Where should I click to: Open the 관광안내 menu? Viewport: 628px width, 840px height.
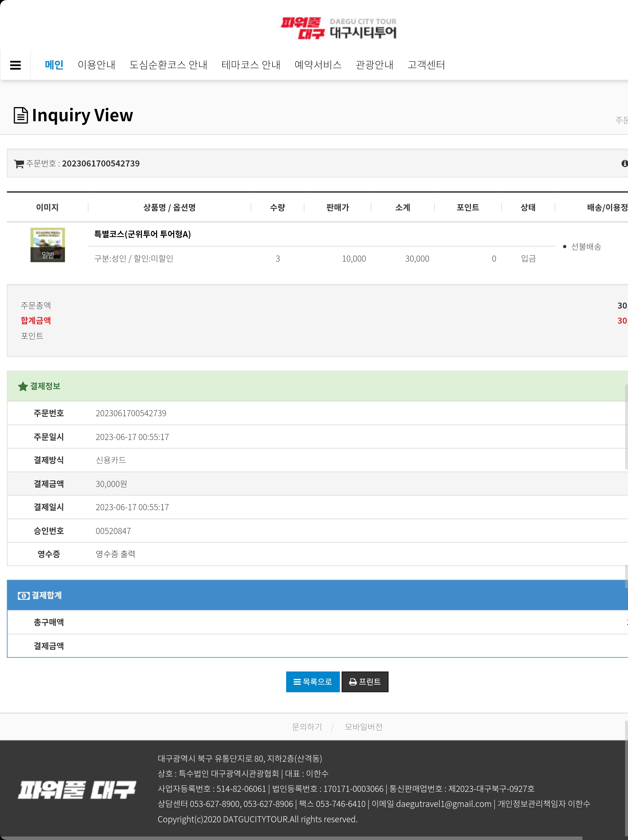(x=375, y=65)
